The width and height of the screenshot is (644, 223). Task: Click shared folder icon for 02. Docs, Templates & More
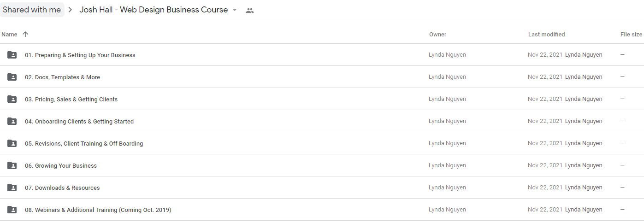pyautogui.click(x=12, y=77)
